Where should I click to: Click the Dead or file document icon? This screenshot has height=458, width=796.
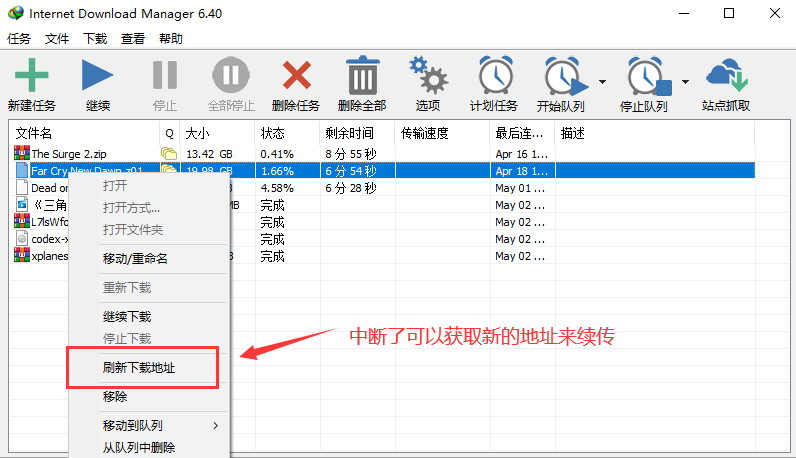click(x=22, y=187)
